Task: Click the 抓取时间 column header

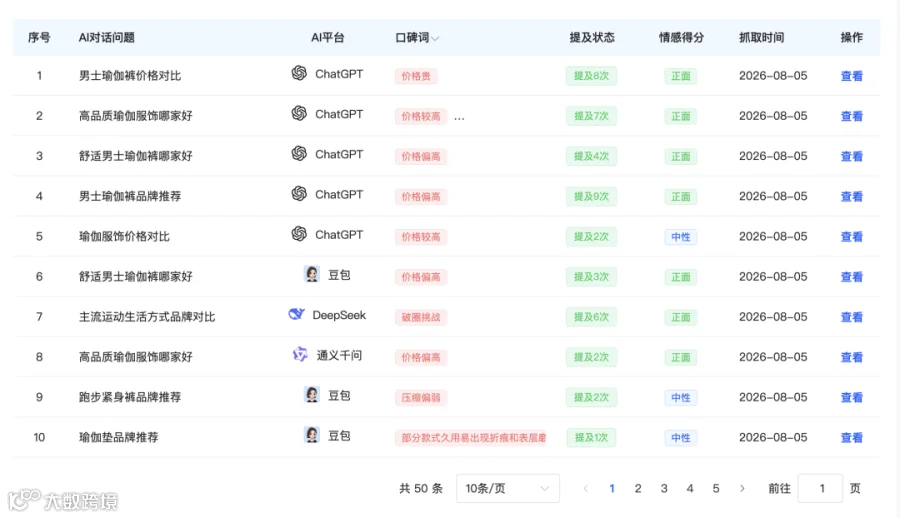Action: [761, 37]
